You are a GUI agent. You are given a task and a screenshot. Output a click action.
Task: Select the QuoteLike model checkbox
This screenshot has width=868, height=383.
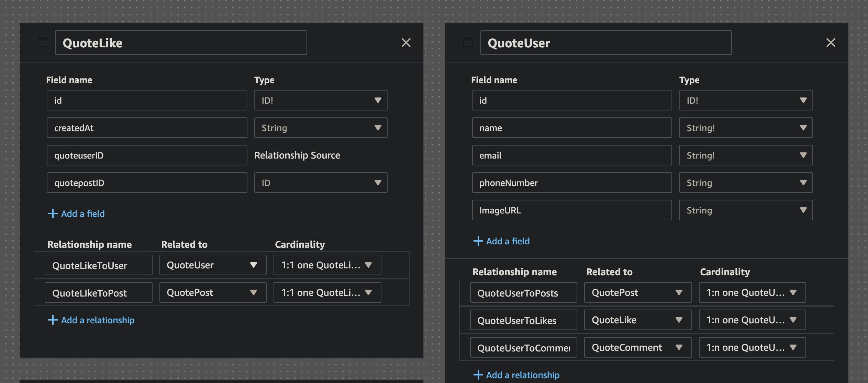(x=42, y=42)
